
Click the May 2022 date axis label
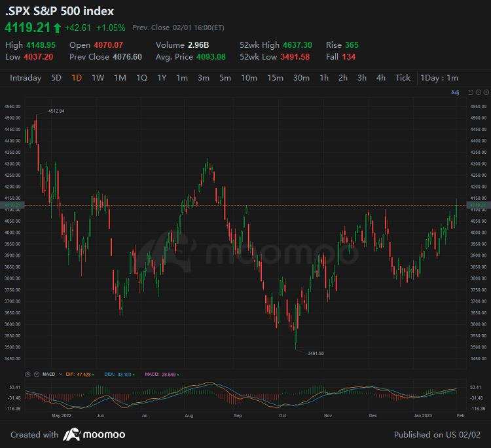tap(62, 416)
